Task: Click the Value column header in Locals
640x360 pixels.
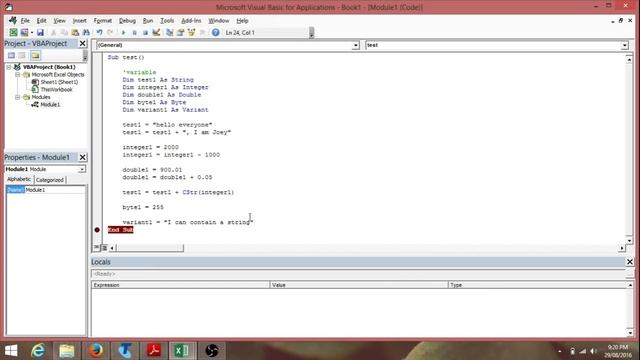Action: [x=359, y=285]
